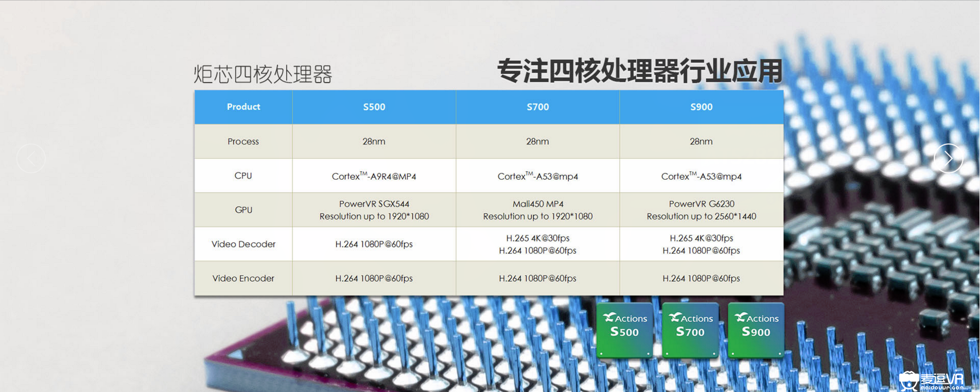Image resolution: width=980 pixels, height=392 pixels.
Task: Click the Video Encoder row label
Action: tap(243, 278)
